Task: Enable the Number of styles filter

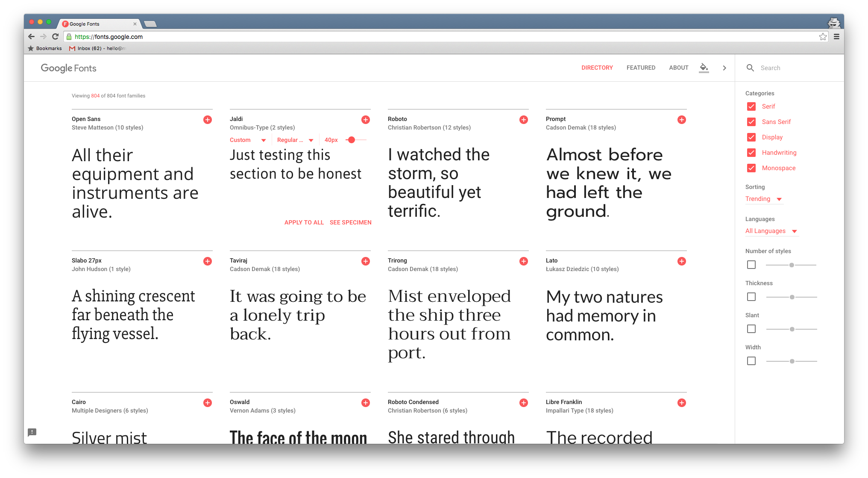Action: 751,265
